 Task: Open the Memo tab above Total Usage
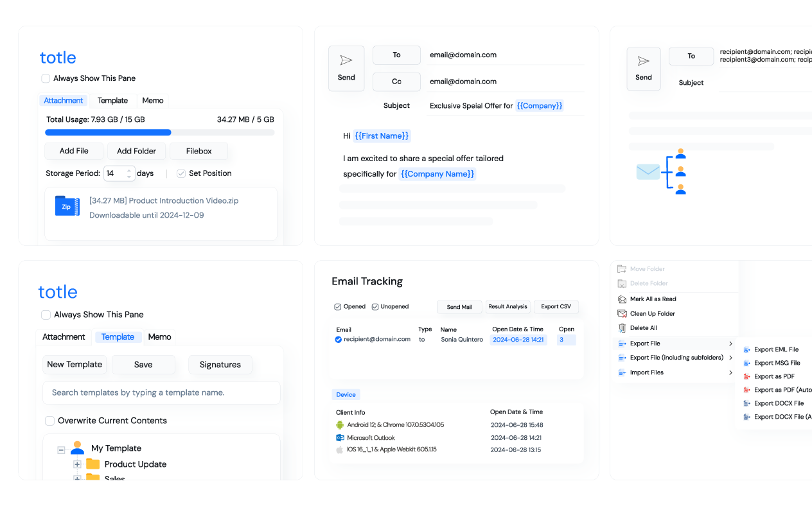pyautogui.click(x=153, y=101)
